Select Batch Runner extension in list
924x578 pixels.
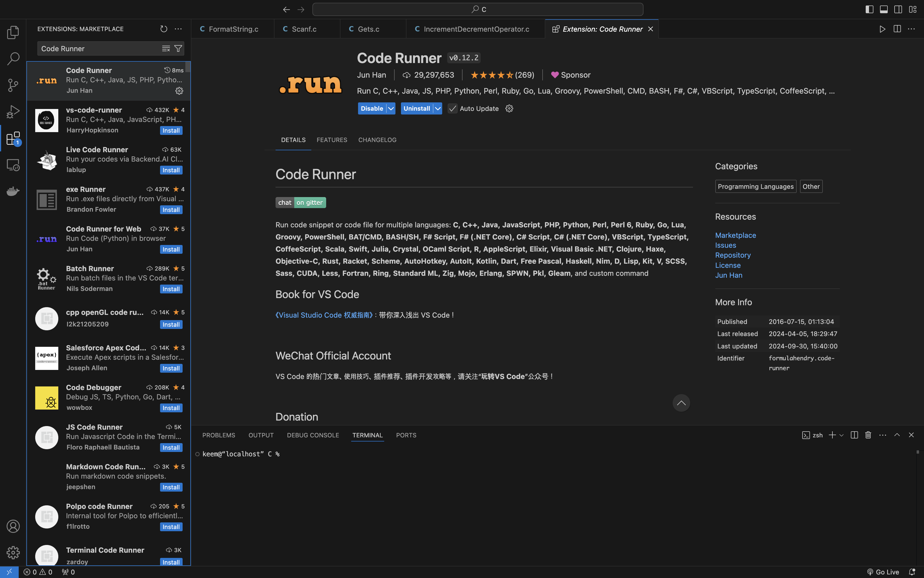108,278
